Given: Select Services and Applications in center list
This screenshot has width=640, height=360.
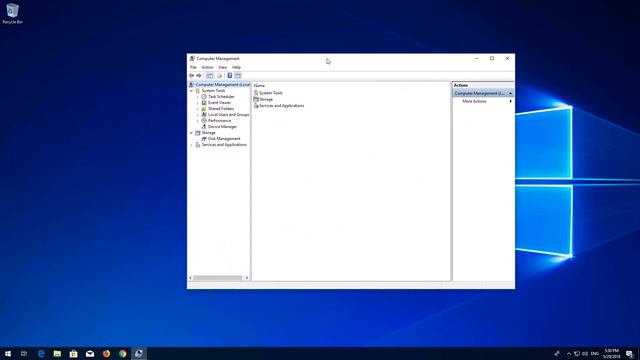Looking at the screenshot, I should (x=279, y=106).
